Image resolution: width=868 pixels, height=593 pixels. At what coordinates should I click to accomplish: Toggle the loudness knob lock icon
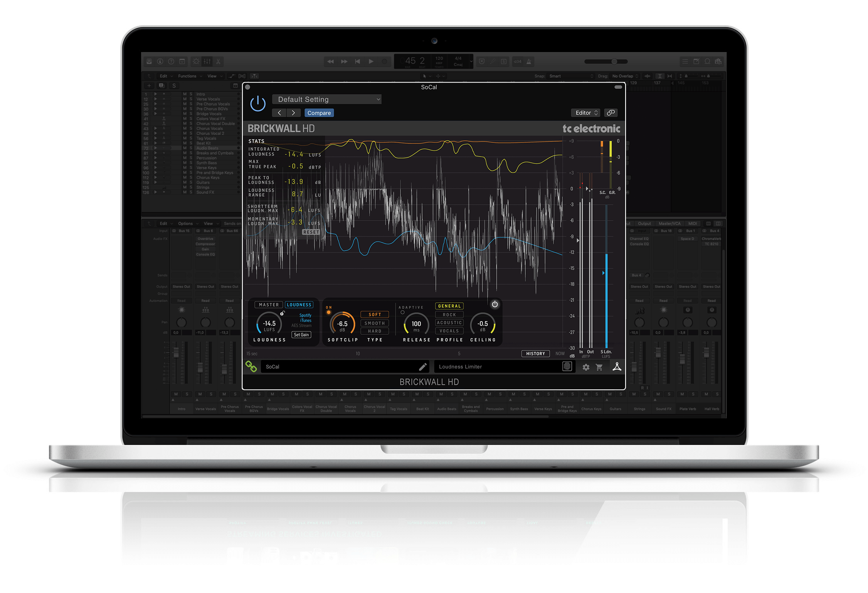pos(283,313)
